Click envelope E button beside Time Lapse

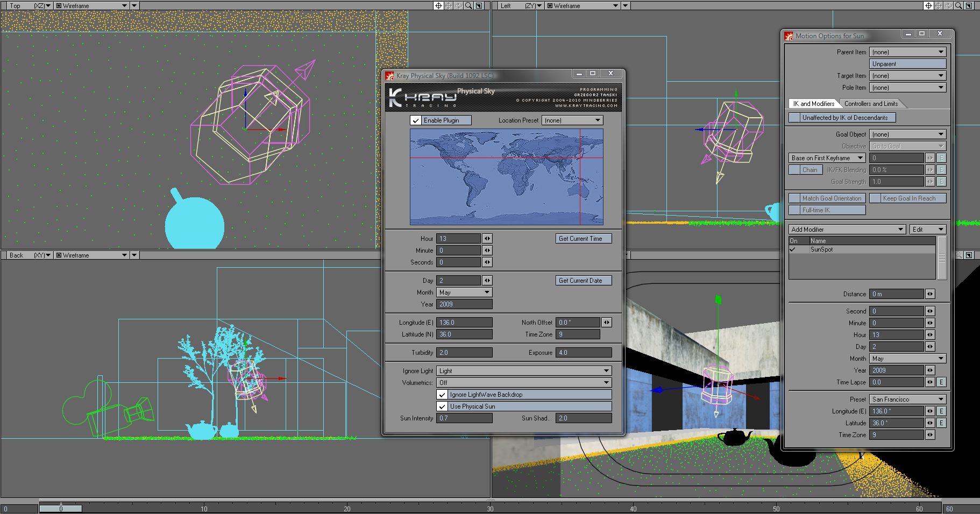(x=941, y=382)
